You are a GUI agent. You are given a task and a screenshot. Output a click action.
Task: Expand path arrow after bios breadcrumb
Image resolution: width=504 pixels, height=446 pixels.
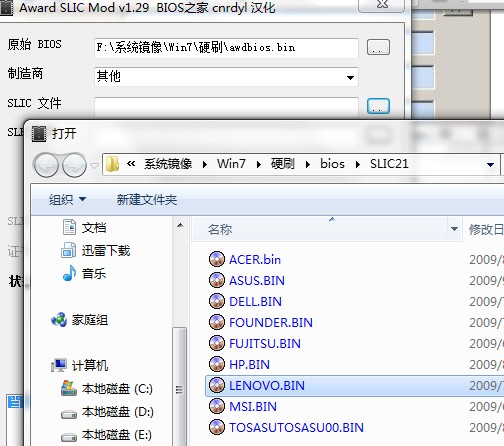(x=358, y=164)
